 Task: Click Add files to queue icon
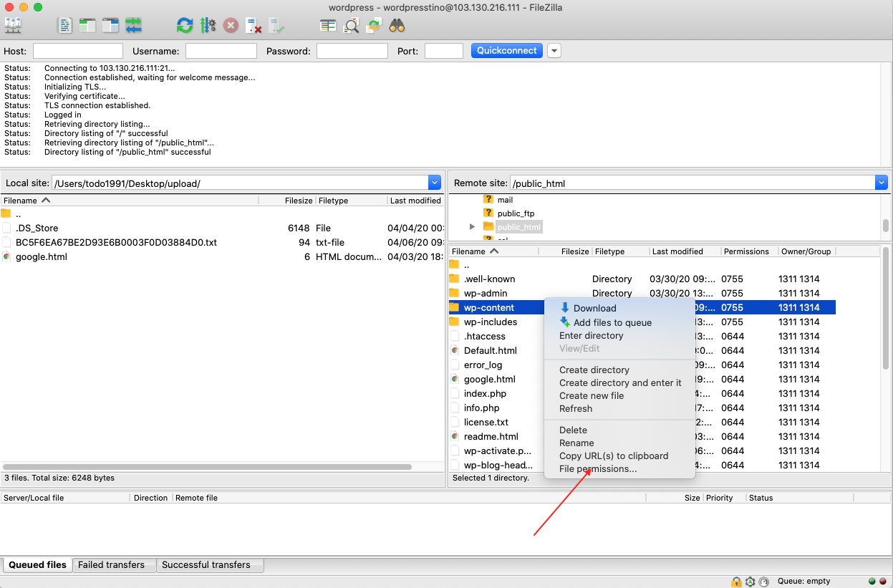(x=565, y=322)
